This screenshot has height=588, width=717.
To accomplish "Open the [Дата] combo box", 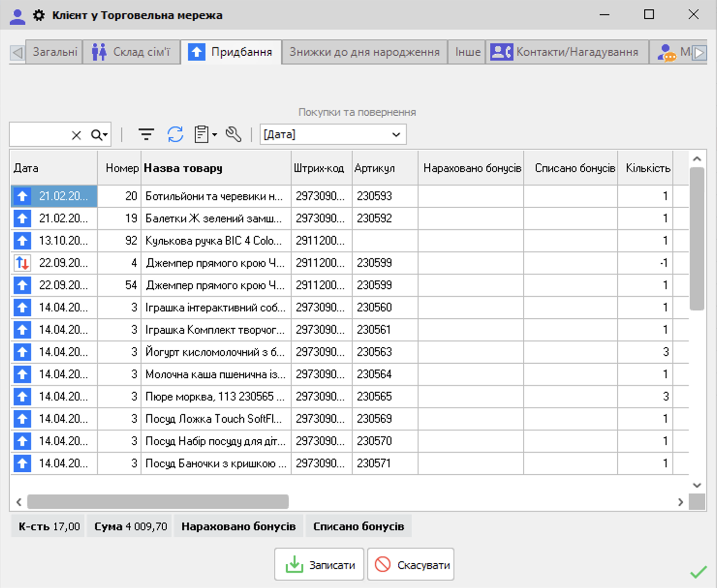I will click(333, 135).
